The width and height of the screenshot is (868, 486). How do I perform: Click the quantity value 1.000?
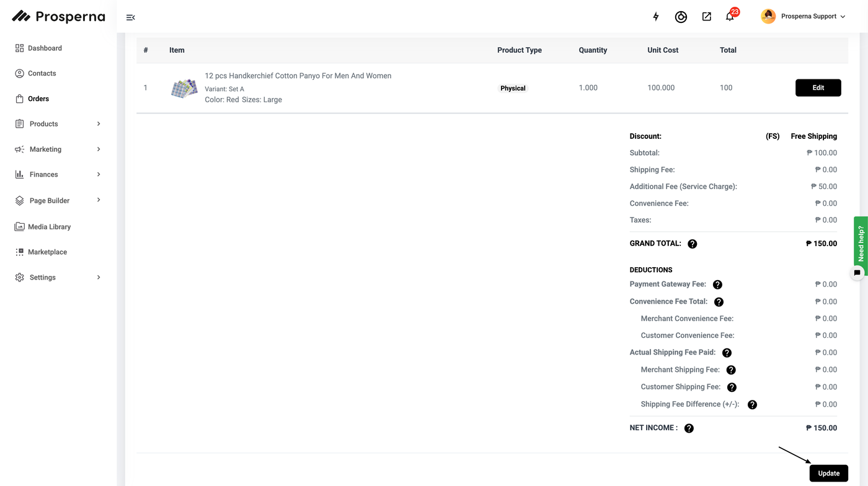pos(588,88)
